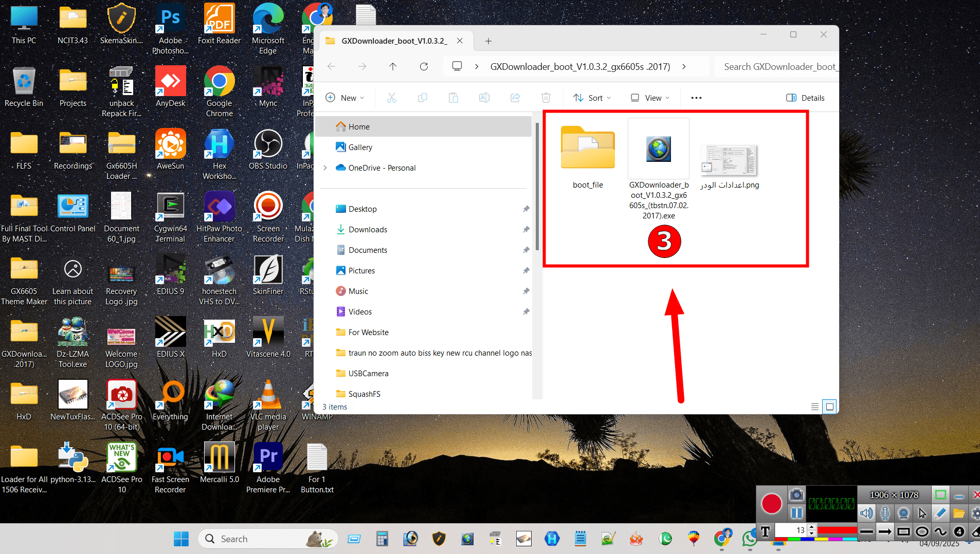This screenshot has width=980, height=554.
Task: Take a screenshot using the camera icon
Action: point(796,494)
